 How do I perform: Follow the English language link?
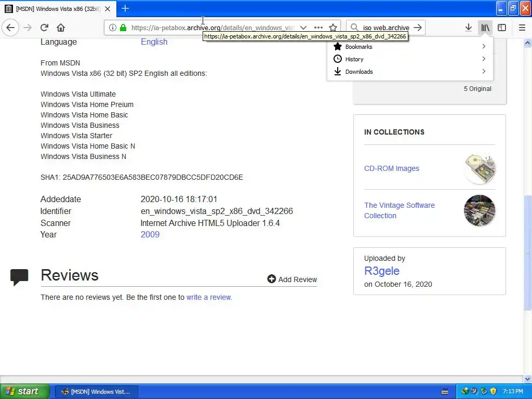[x=154, y=42]
